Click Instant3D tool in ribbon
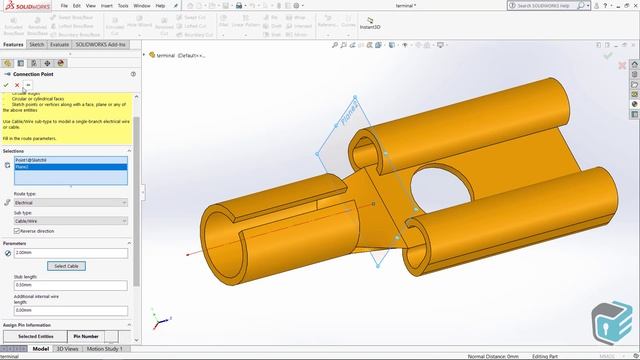This screenshot has height=360, width=640. pyautogui.click(x=370, y=23)
